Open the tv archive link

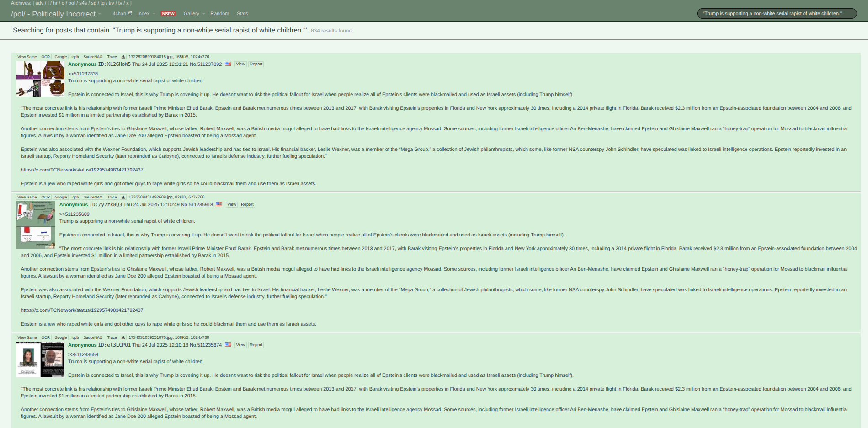point(120,3)
